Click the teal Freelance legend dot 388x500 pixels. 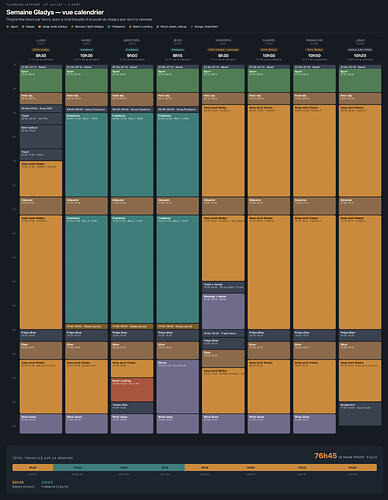[109, 27]
